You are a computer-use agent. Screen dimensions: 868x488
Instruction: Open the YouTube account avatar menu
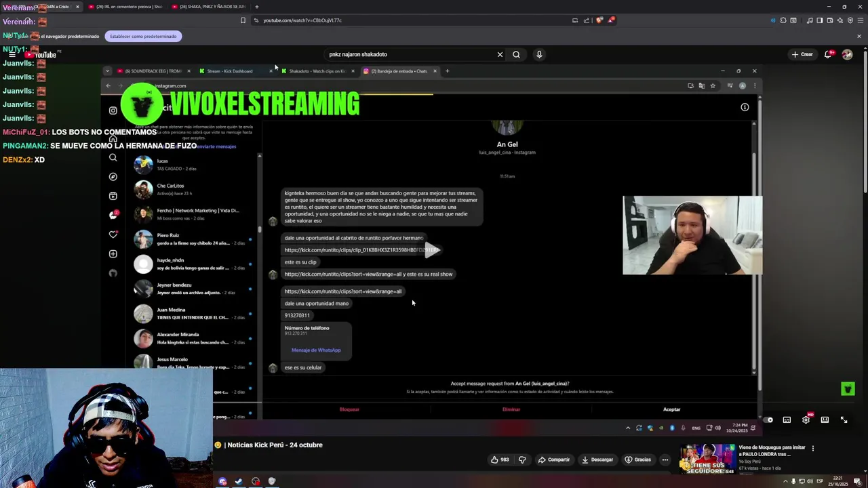tap(847, 54)
